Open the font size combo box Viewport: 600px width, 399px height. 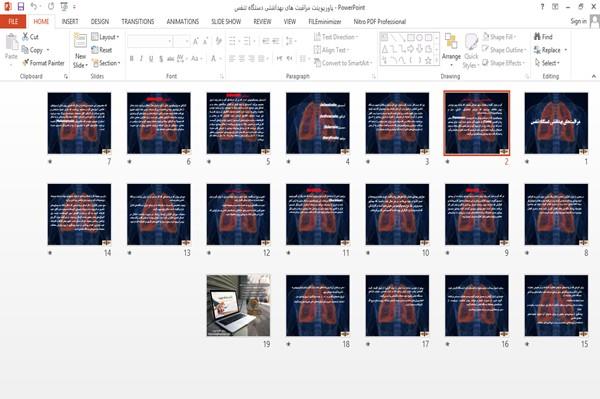[x=181, y=41]
